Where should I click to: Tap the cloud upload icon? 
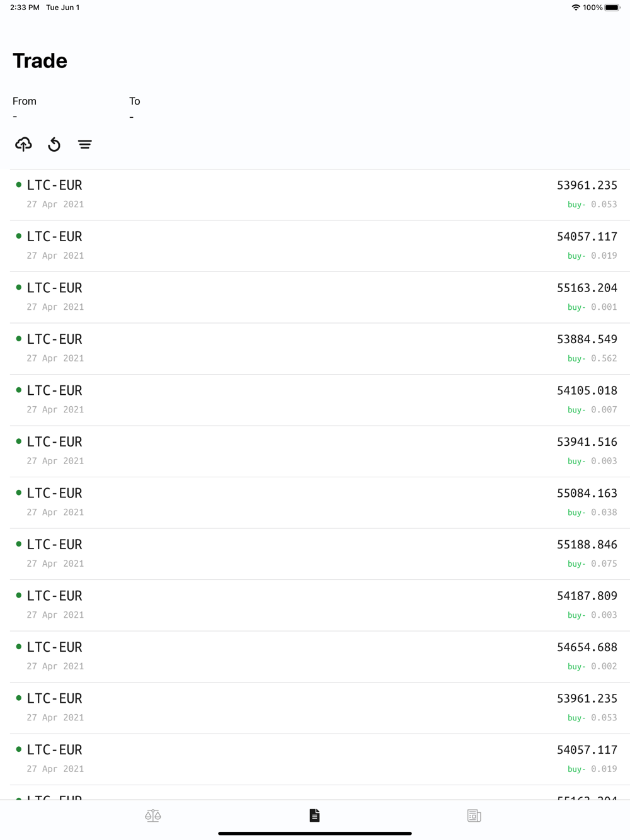(23, 144)
